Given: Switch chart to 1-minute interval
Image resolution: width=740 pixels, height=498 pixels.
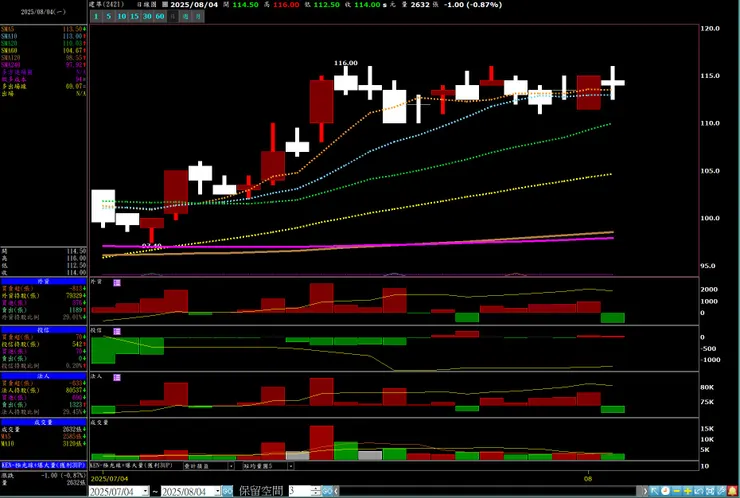Looking at the screenshot, I should coord(96,16).
